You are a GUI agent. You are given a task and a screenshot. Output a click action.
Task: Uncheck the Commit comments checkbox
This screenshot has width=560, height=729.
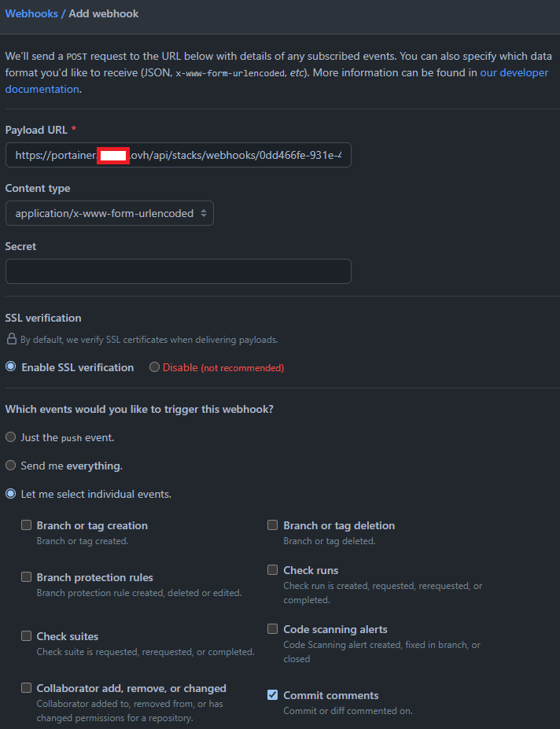click(273, 695)
